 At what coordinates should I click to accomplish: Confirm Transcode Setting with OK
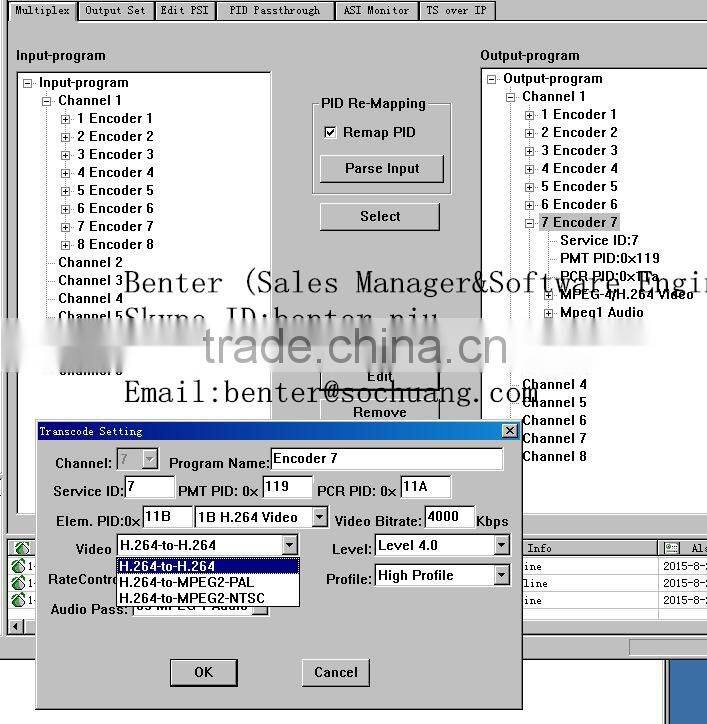(204, 672)
